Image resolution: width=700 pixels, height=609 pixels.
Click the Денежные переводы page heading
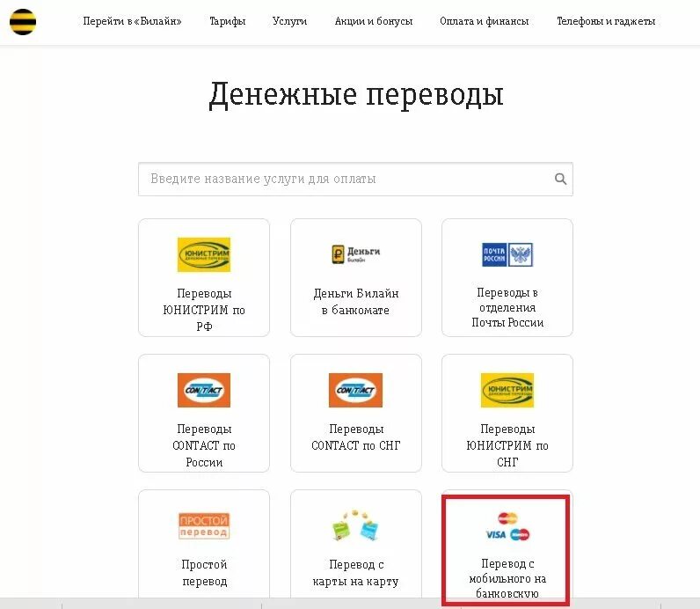tap(356, 95)
